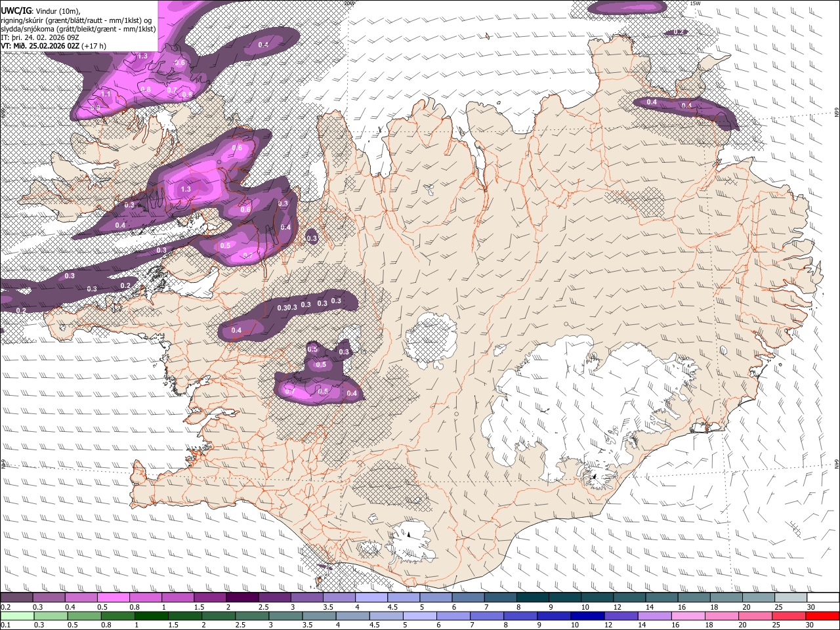840x630 pixels.
Task: Click the 'IT: þri. 24. 02. 2026 09Z' line
Action: tap(41, 37)
